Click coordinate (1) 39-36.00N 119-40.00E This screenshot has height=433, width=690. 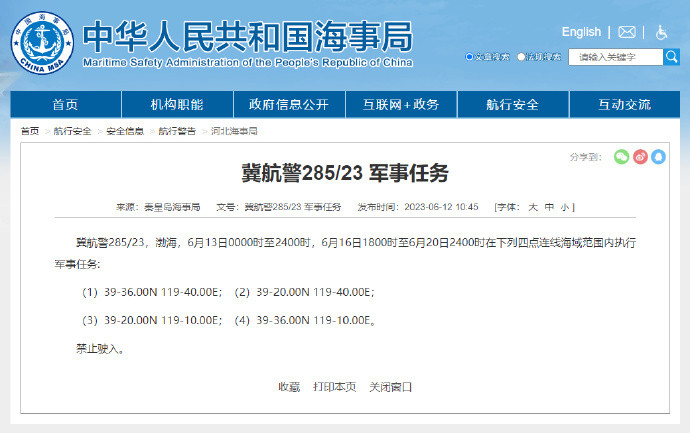point(152,292)
